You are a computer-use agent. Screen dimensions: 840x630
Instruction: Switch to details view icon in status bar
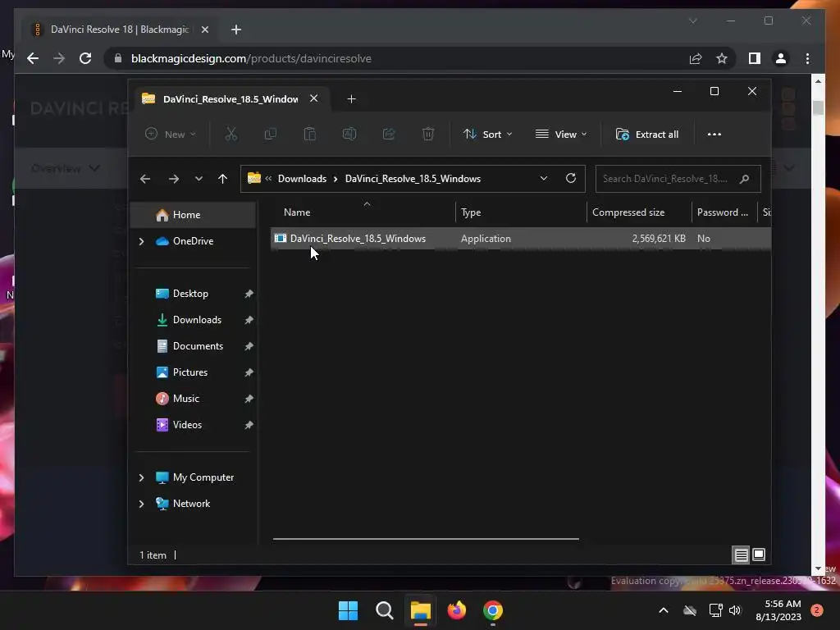coord(741,555)
